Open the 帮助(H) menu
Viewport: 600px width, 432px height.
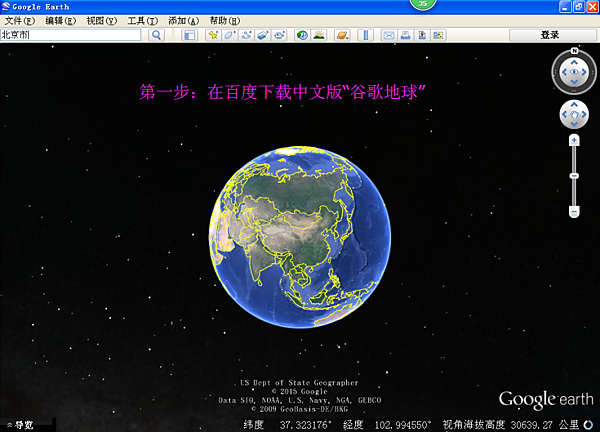coord(225,21)
